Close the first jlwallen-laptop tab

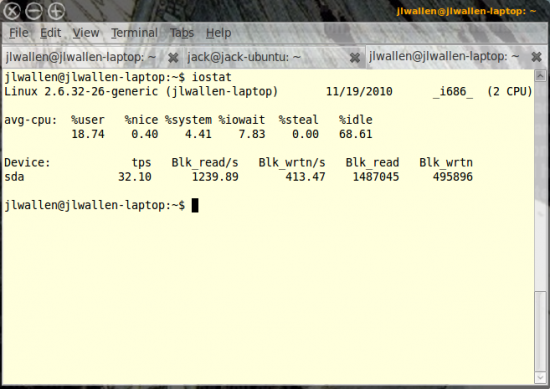173,58
